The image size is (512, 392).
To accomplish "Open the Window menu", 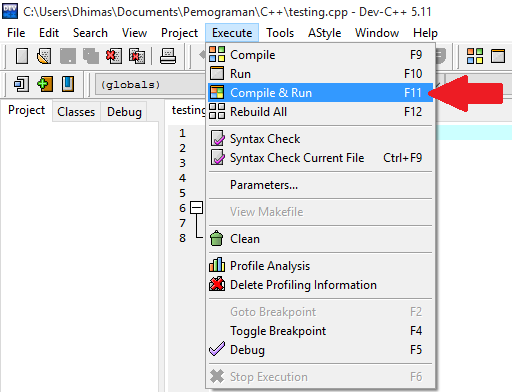I will (x=377, y=33).
